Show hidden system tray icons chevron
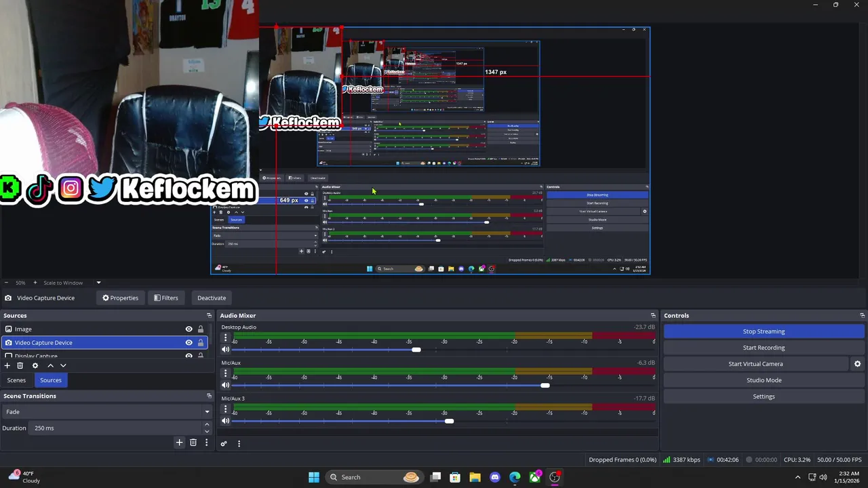Screen dimensions: 868x488 (x=797, y=477)
